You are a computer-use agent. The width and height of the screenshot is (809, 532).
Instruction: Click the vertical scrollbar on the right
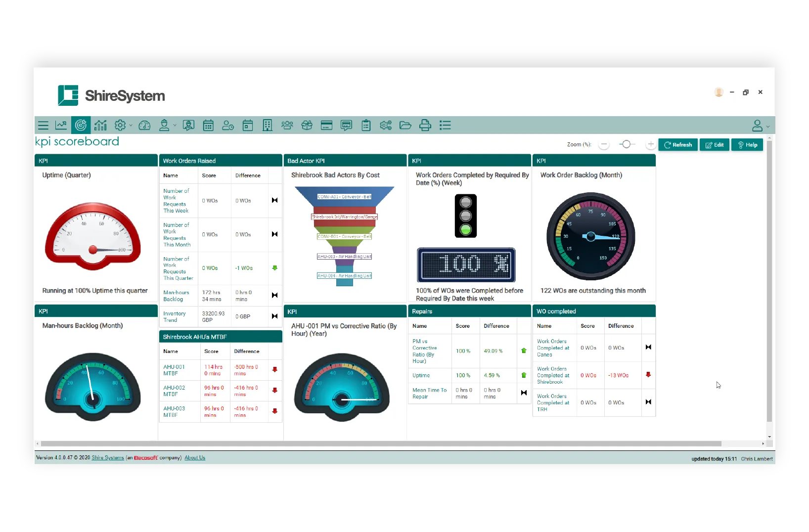[769, 282]
